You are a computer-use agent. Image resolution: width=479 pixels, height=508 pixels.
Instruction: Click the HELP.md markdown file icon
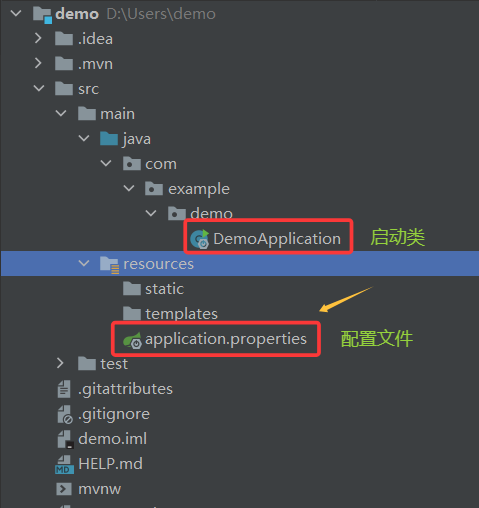64,464
